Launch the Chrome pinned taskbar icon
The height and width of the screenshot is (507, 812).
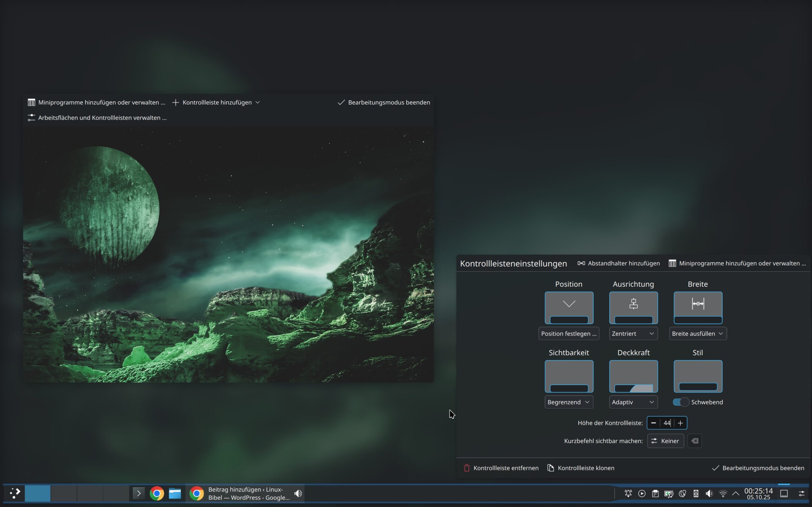pos(157,493)
